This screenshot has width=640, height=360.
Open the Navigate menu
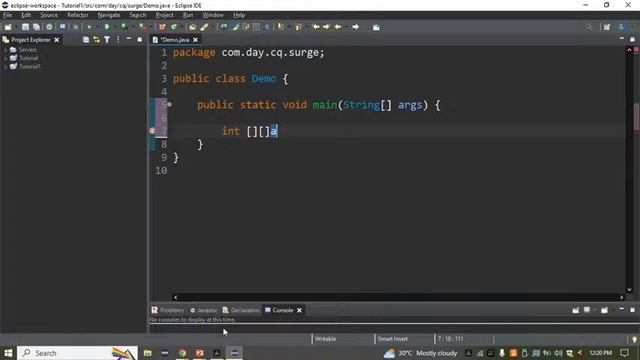[x=109, y=15]
